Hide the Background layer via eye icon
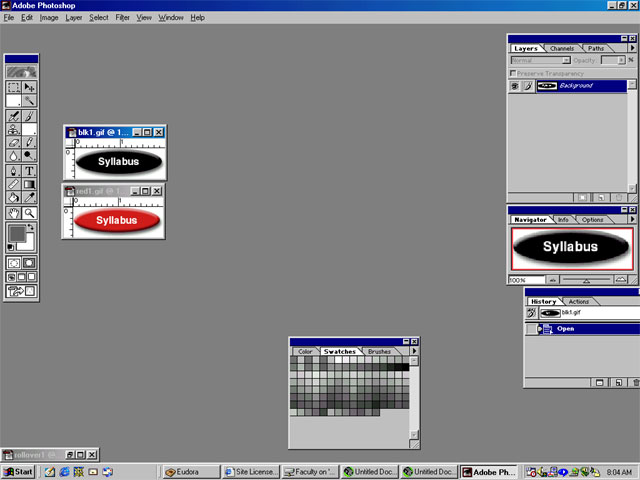The width and height of the screenshot is (640, 480). pos(514,86)
